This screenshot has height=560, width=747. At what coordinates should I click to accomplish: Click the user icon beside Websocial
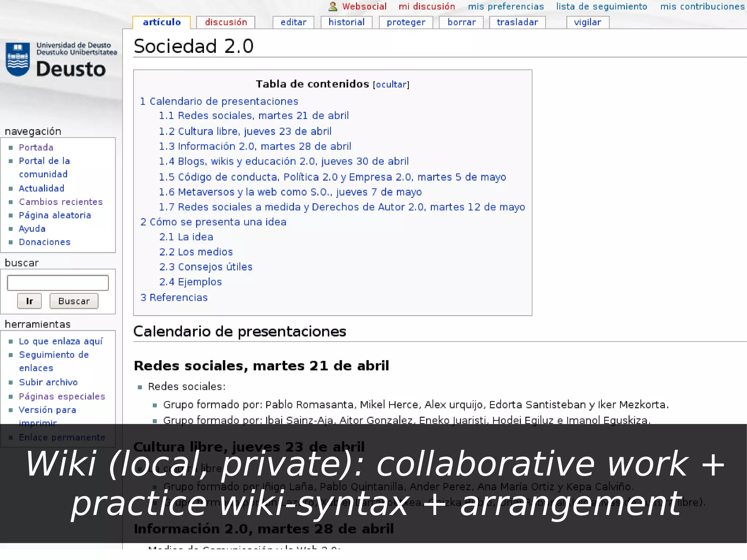pyautogui.click(x=333, y=7)
